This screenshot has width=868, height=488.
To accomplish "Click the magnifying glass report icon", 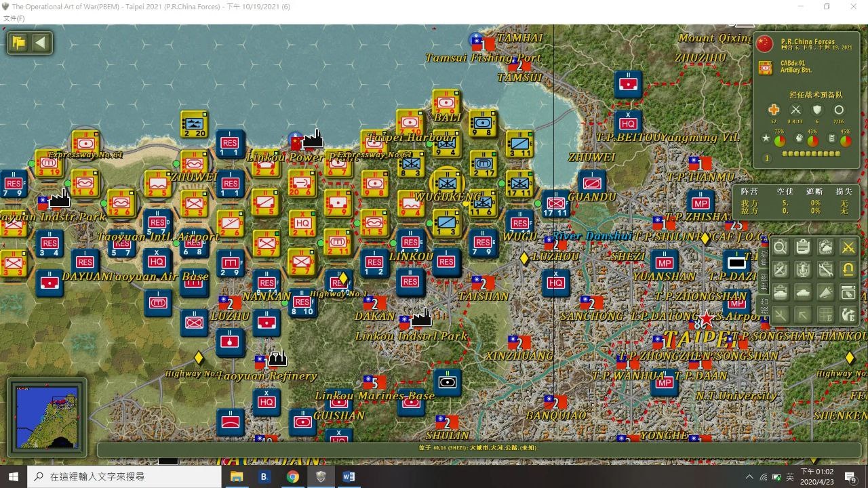I will coord(781,248).
